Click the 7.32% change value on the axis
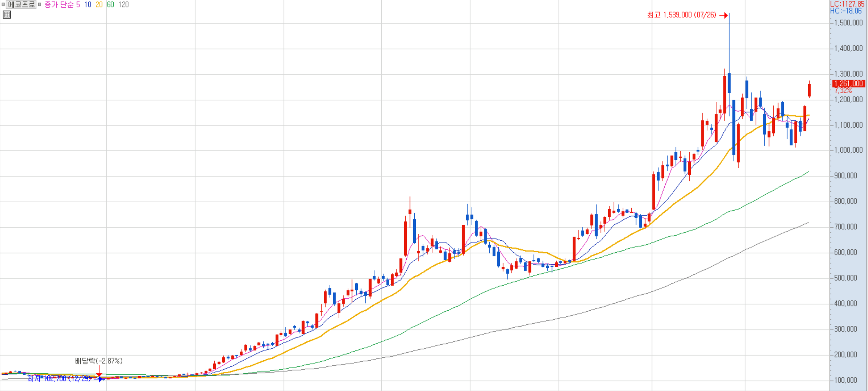This screenshot has height=391, width=868. tap(843, 91)
